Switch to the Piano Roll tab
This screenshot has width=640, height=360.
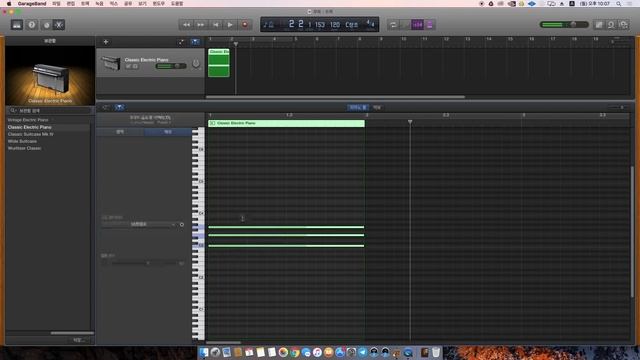[358, 107]
